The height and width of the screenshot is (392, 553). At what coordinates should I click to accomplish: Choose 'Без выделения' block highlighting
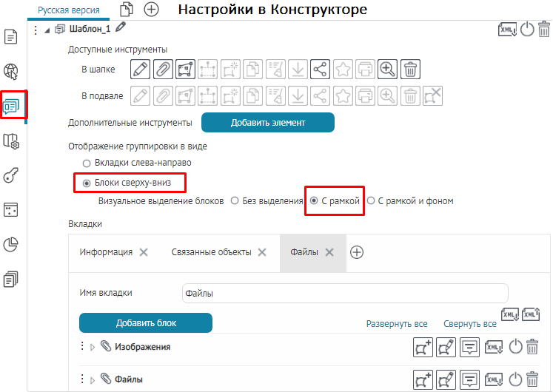(235, 201)
